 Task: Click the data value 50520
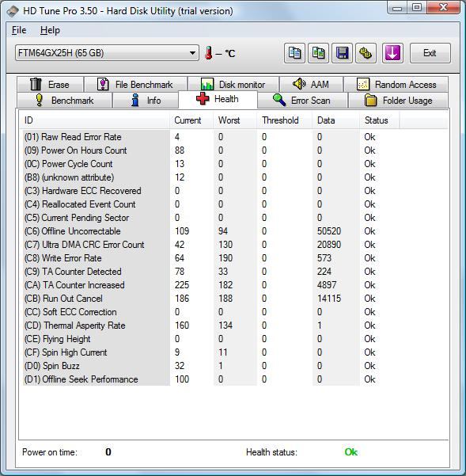(x=329, y=231)
